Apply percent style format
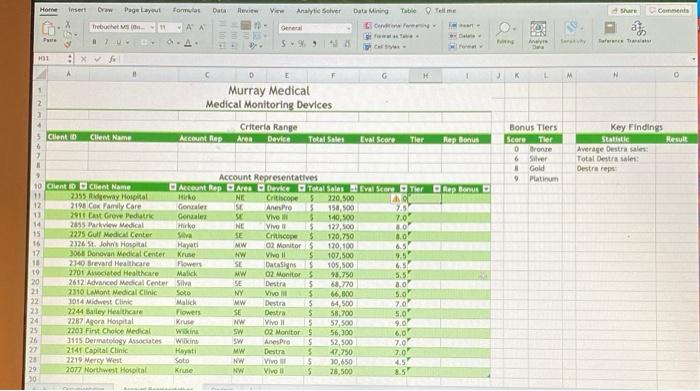The image size is (700, 391). (x=302, y=44)
